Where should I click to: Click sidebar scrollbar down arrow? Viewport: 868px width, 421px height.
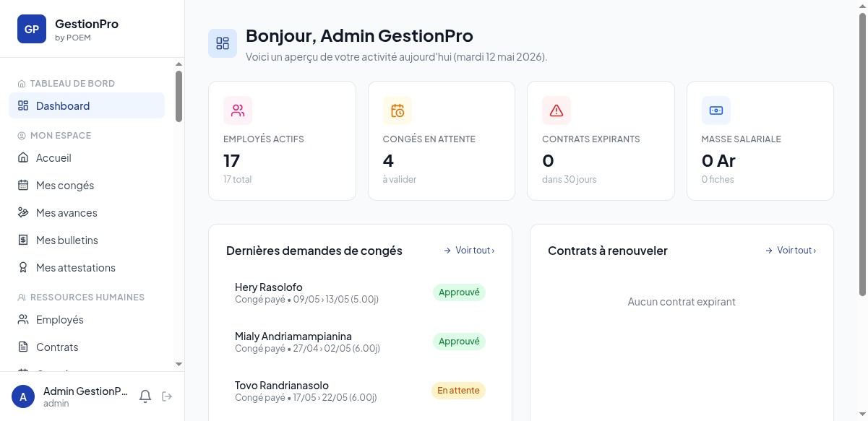tap(179, 365)
